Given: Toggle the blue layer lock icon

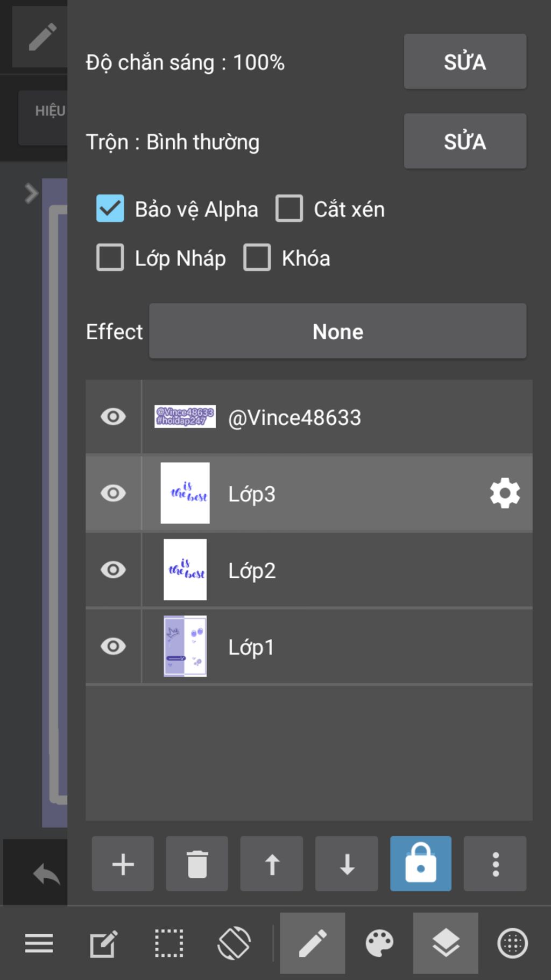Looking at the screenshot, I should (x=421, y=864).
